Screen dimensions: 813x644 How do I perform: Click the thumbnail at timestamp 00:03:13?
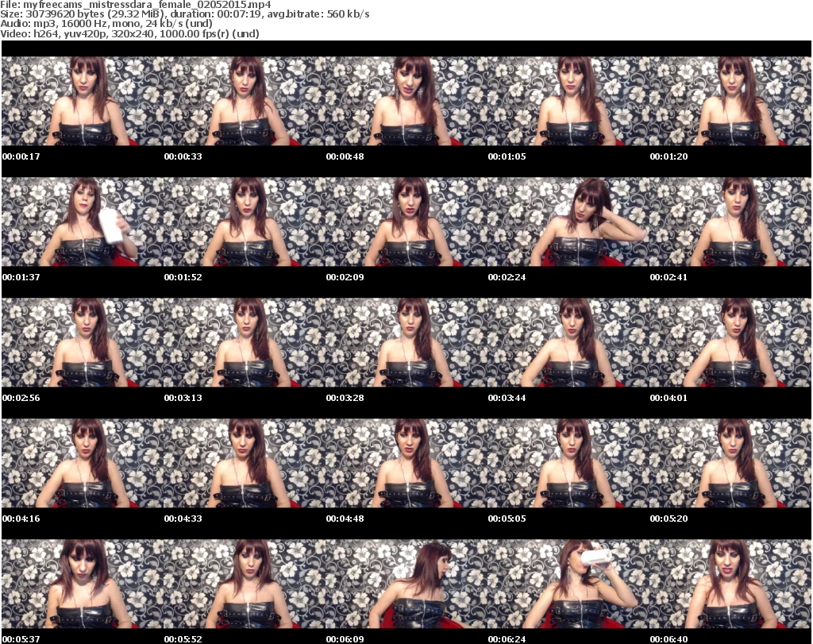(x=245, y=343)
